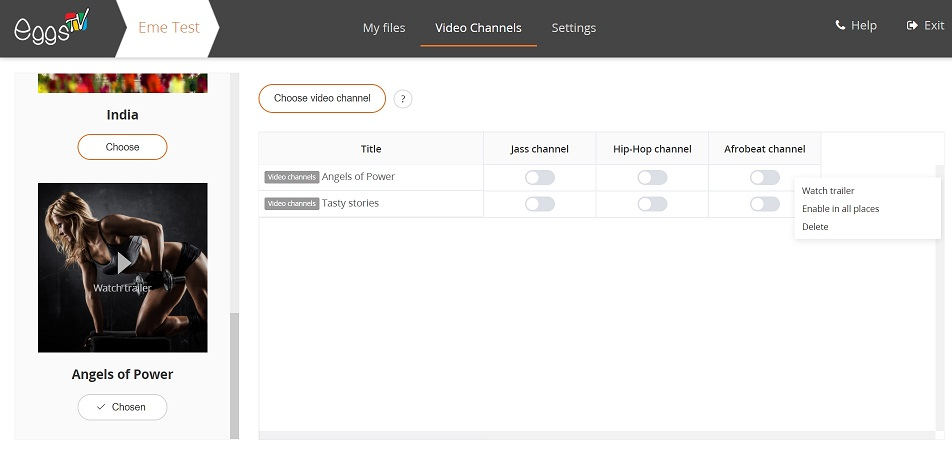Open the My files tab
This screenshot has width=952, height=449.
tap(384, 28)
